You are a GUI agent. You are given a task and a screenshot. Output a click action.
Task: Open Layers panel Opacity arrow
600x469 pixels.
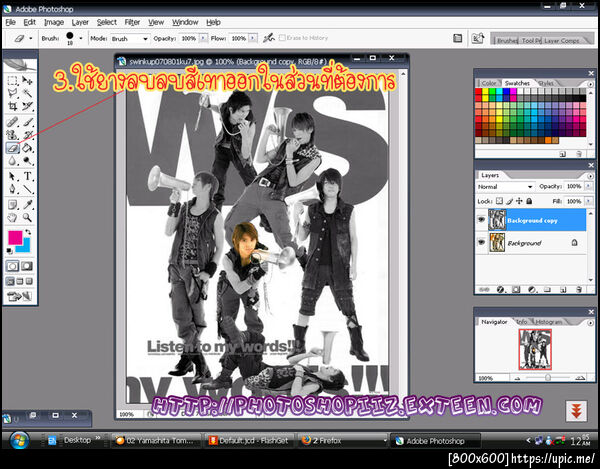click(588, 186)
